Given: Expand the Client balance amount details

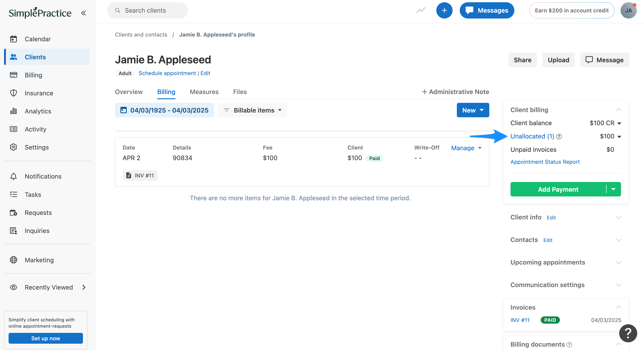Looking at the screenshot, I should pyautogui.click(x=619, y=123).
